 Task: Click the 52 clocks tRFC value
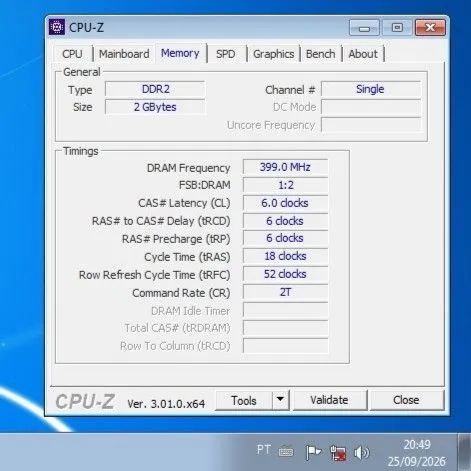[x=285, y=274]
